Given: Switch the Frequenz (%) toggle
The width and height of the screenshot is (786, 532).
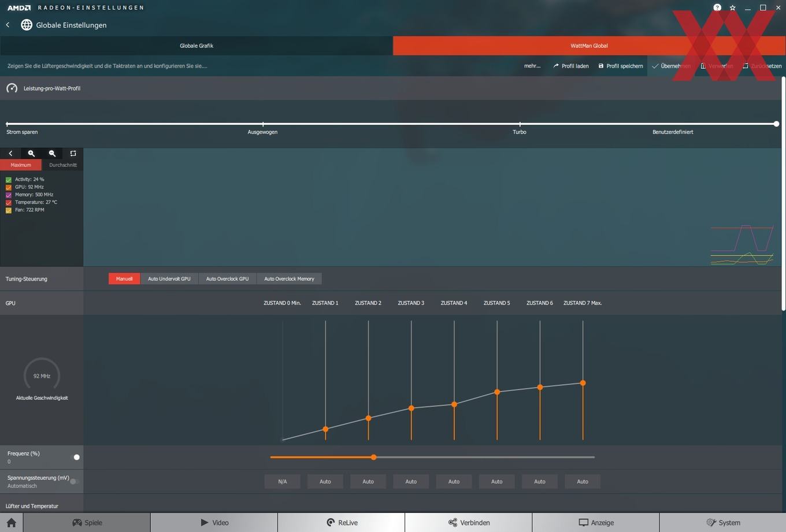Looking at the screenshot, I should 75,457.
